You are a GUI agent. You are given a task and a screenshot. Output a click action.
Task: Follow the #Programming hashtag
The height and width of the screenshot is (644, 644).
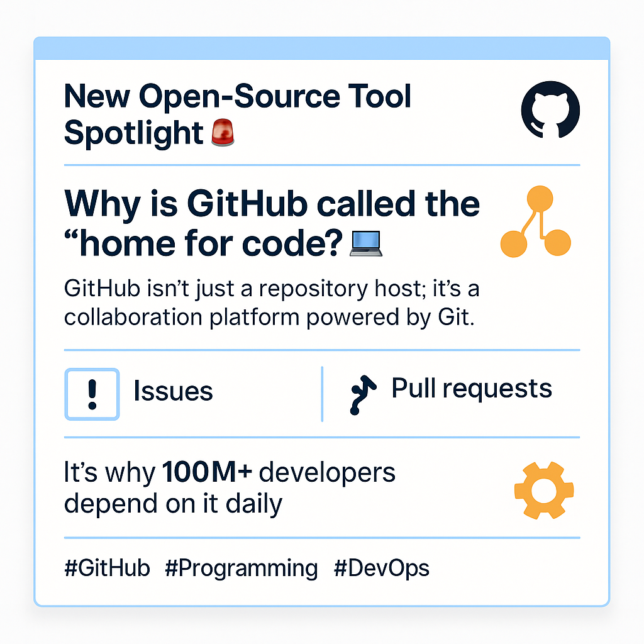241,568
